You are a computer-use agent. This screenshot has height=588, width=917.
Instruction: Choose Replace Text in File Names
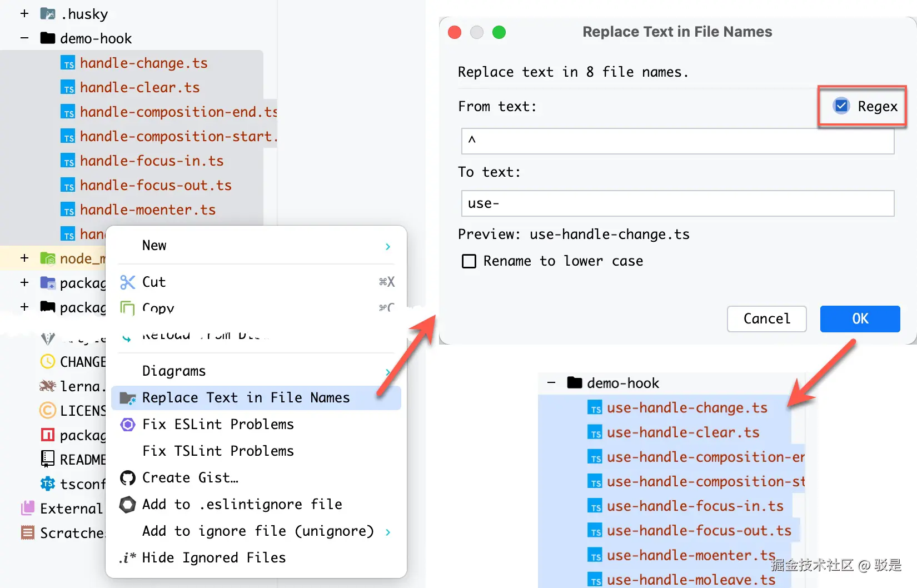point(246,398)
